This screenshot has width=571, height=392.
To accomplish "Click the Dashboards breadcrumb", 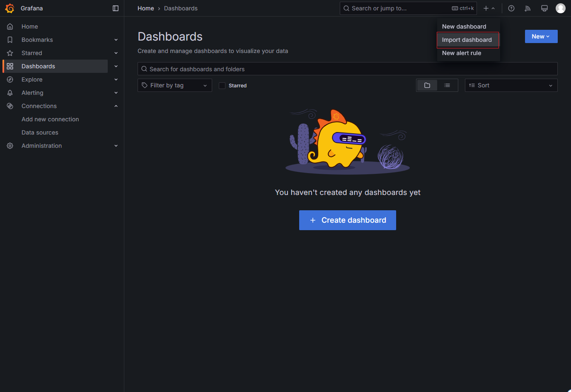I will point(181,8).
